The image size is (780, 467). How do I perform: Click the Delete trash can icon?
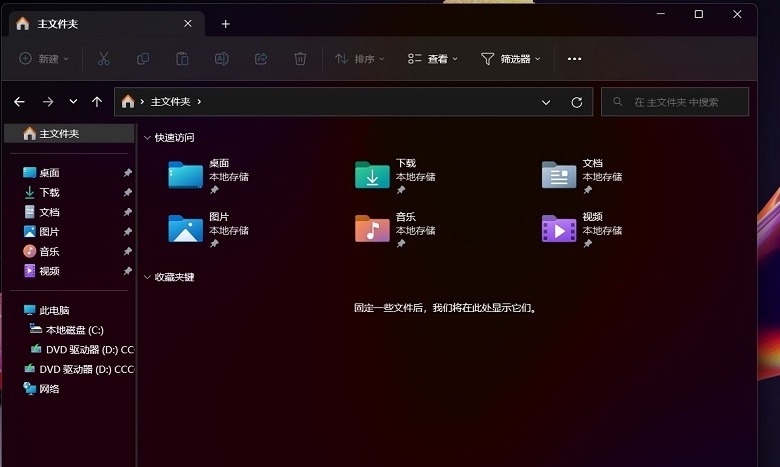pyautogui.click(x=300, y=59)
